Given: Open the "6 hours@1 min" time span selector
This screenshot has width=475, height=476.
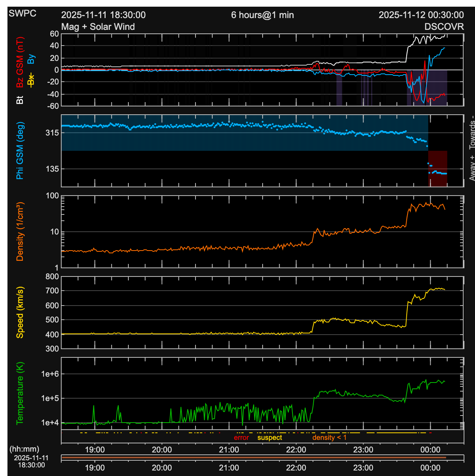Looking at the screenshot, I should 262,15.
